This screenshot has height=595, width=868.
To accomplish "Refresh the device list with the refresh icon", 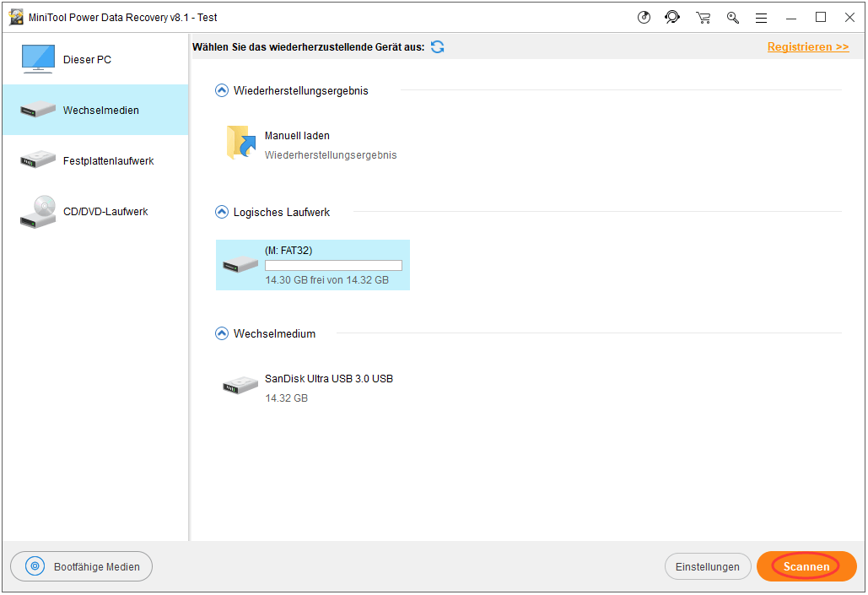I will coord(437,47).
